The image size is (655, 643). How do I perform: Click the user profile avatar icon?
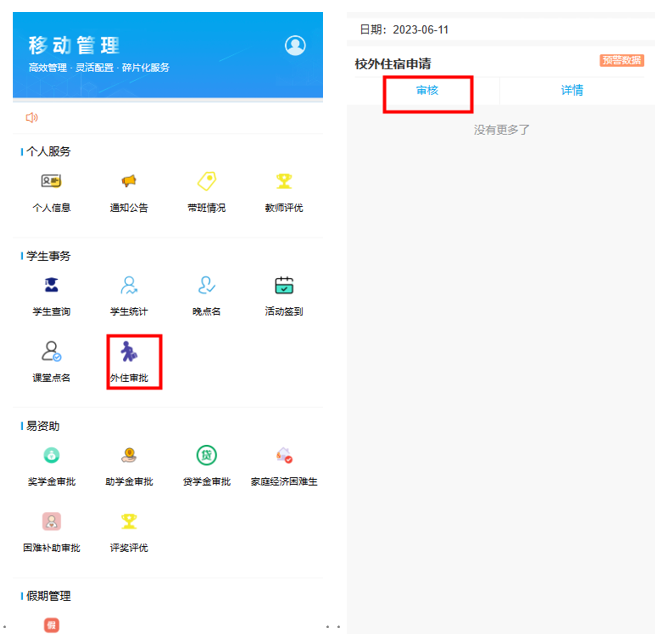[x=295, y=45]
